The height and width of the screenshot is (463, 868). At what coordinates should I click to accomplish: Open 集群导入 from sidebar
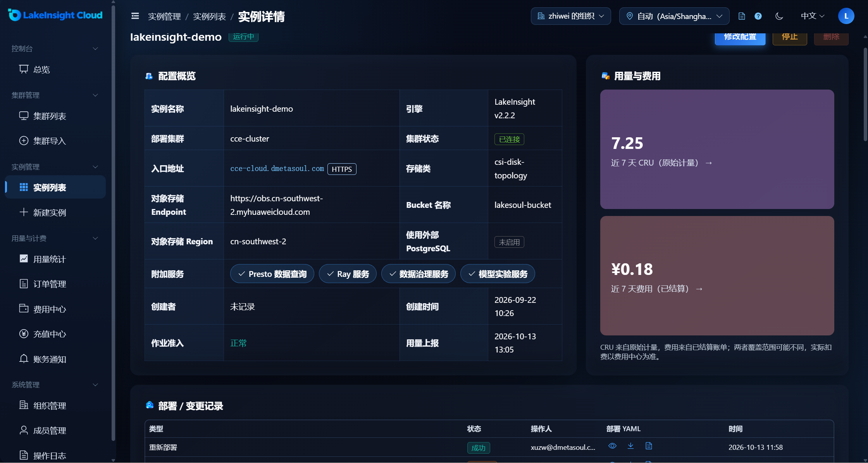coord(55,141)
